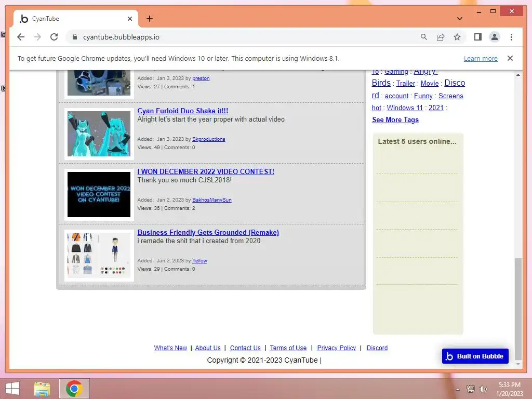Screen dimensions: 532x399
Task: Select the Screens tag
Action: [450, 96]
